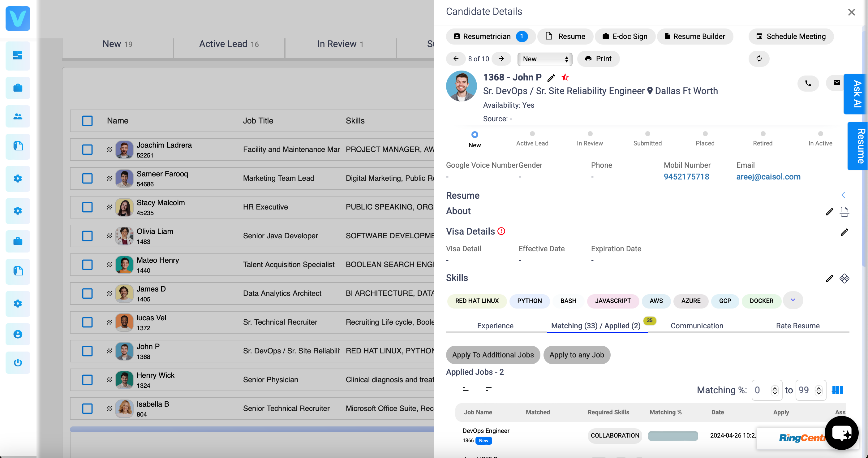Call the candidate via phone icon
This screenshot has height=458, width=868.
click(808, 83)
